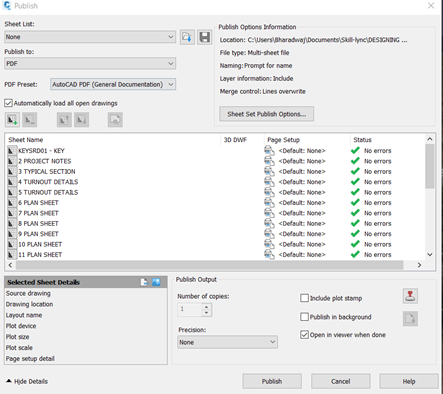443x394 pixels.
Task: Toggle Automatically load all open drawings
Action: pos(9,103)
